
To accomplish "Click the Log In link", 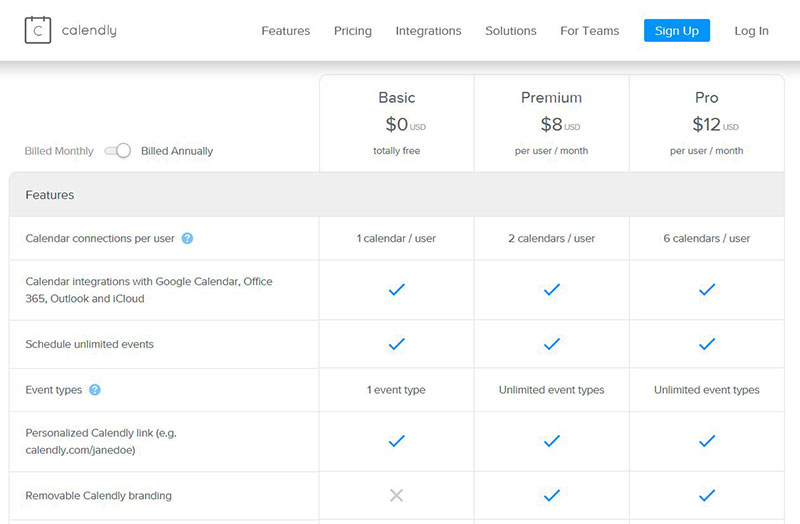I will tap(751, 31).
